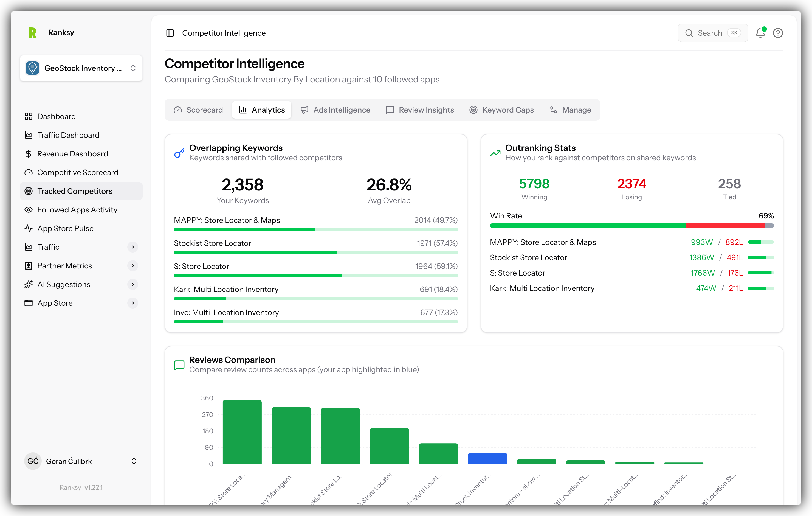
Task: Click the tallest green bar in chart
Action: coord(242,432)
